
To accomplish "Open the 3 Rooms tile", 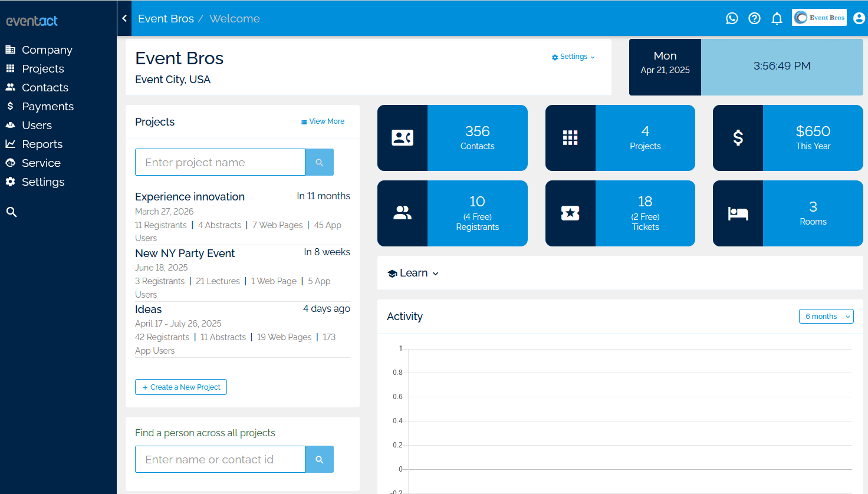I will point(813,213).
